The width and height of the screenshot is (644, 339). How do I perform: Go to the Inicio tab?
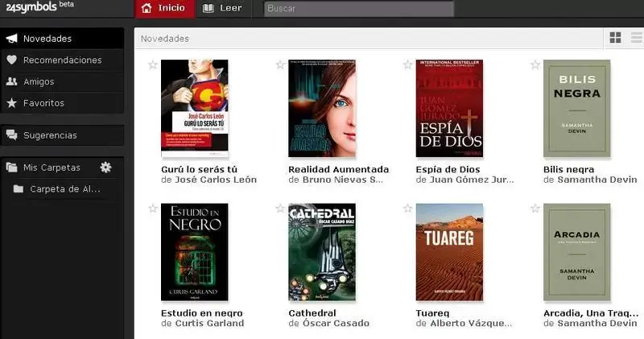click(165, 9)
